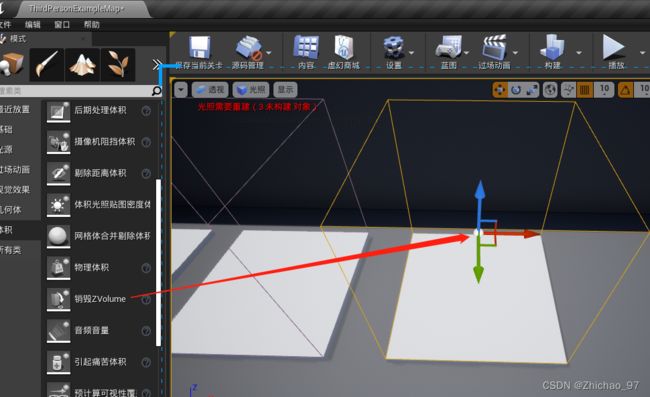The image size is (650, 397).
Task: Select Visual Effects (视觉效果) category
Action: [15, 190]
